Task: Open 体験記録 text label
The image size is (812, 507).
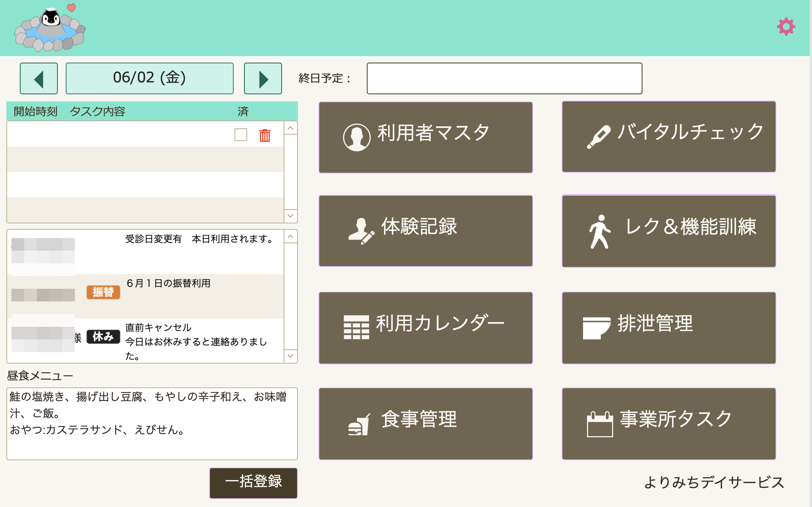Action: (419, 227)
